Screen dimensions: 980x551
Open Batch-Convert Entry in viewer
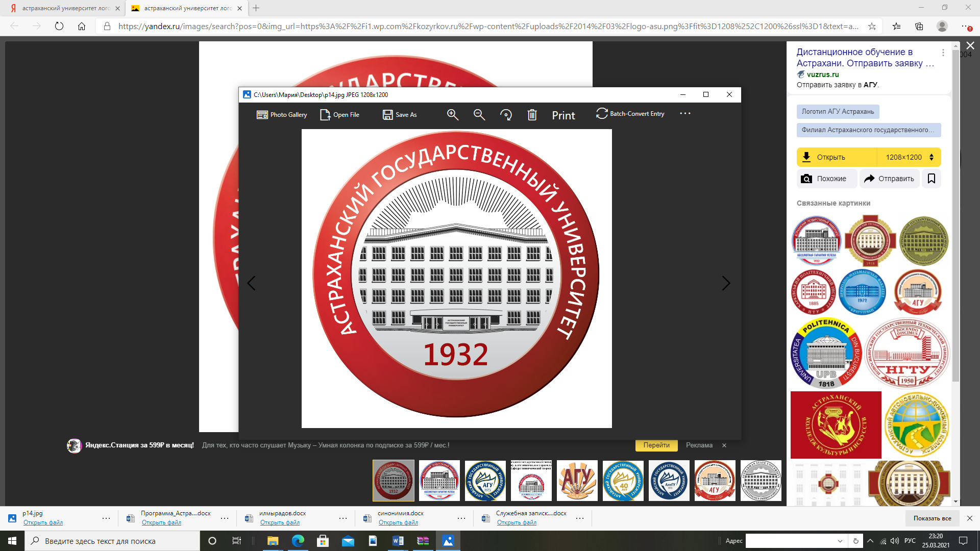tap(630, 114)
